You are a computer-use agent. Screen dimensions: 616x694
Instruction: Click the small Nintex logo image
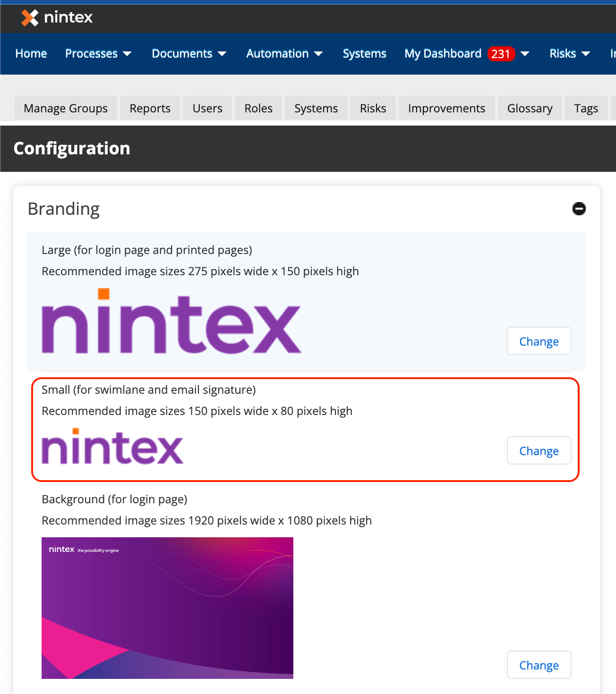point(112,446)
